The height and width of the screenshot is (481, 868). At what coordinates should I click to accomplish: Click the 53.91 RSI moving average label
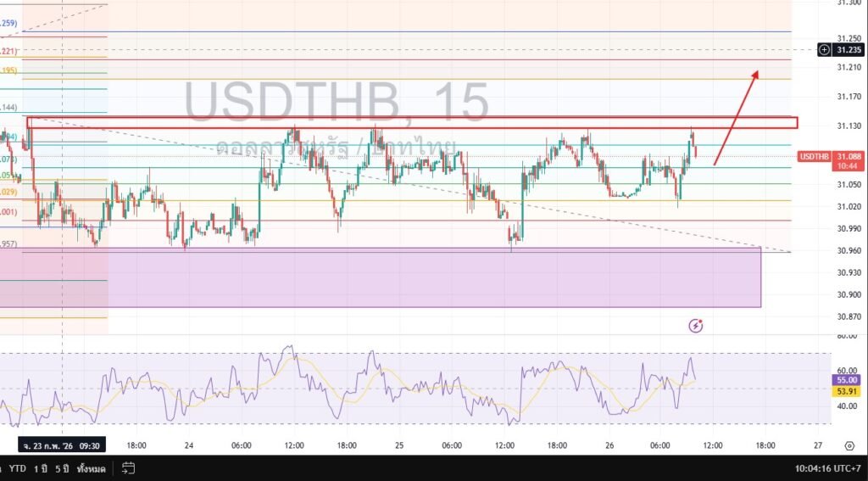[848, 391]
